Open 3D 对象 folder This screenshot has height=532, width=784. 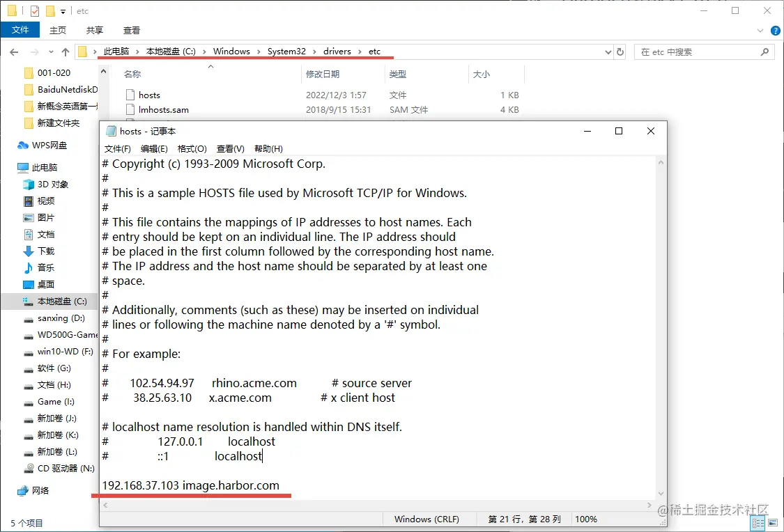click(x=52, y=185)
